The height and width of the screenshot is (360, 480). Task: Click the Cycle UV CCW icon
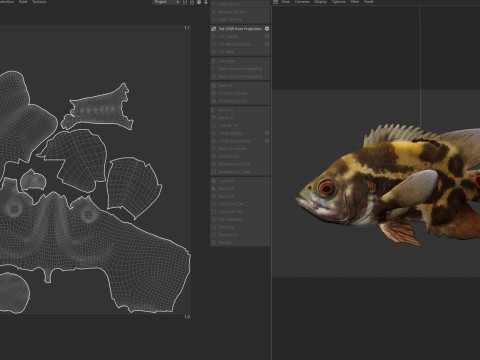(x=214, y=204)
